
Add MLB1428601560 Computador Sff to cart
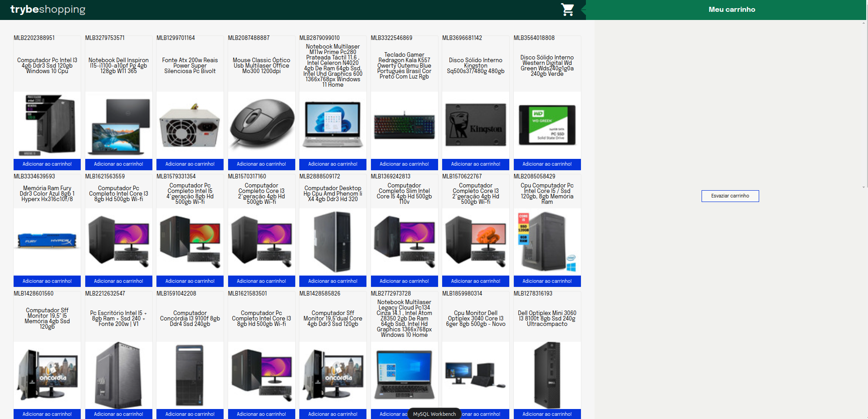click(x=47, y=414)
